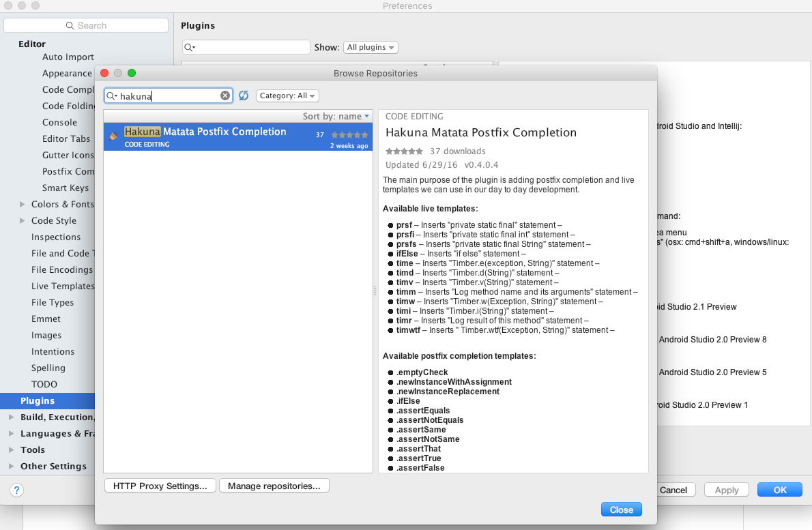Click the splitter handle between list and details
This screenshot has width=812, height=530.
(375, 291)
